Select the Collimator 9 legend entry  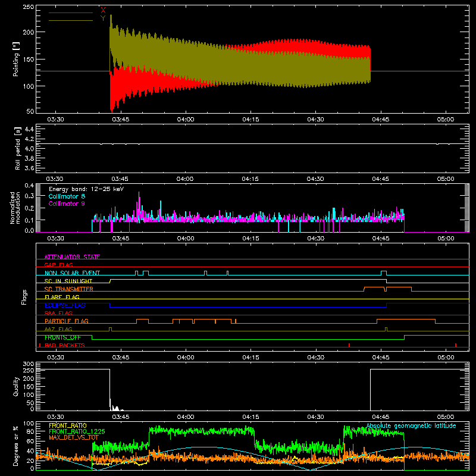point(67,203)
